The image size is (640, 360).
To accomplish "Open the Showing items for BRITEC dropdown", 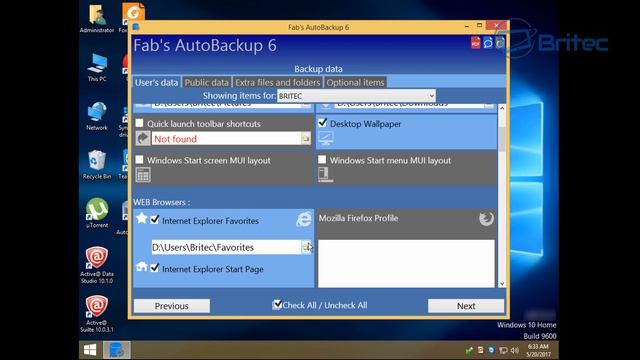I will click(356, 96).
